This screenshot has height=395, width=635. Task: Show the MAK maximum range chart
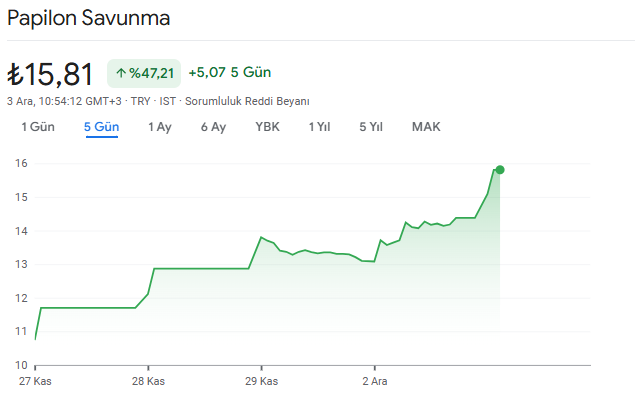tap(426, 127)
